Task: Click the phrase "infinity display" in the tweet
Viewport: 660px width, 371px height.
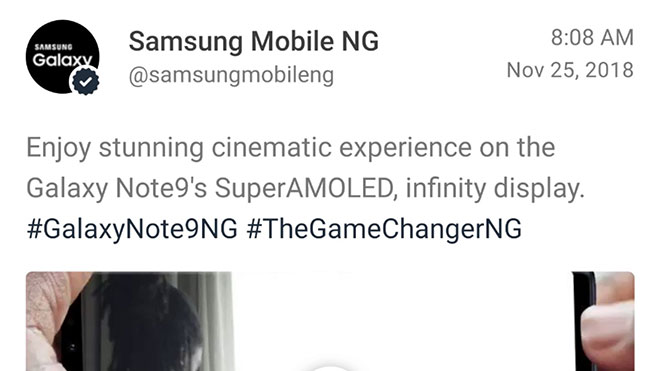Action: coord(495,188)
